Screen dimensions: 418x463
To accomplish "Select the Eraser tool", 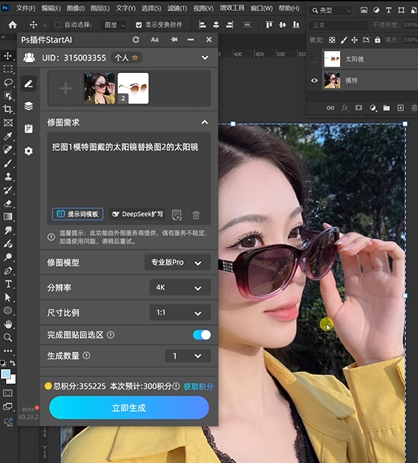I will tap(8, 203).
